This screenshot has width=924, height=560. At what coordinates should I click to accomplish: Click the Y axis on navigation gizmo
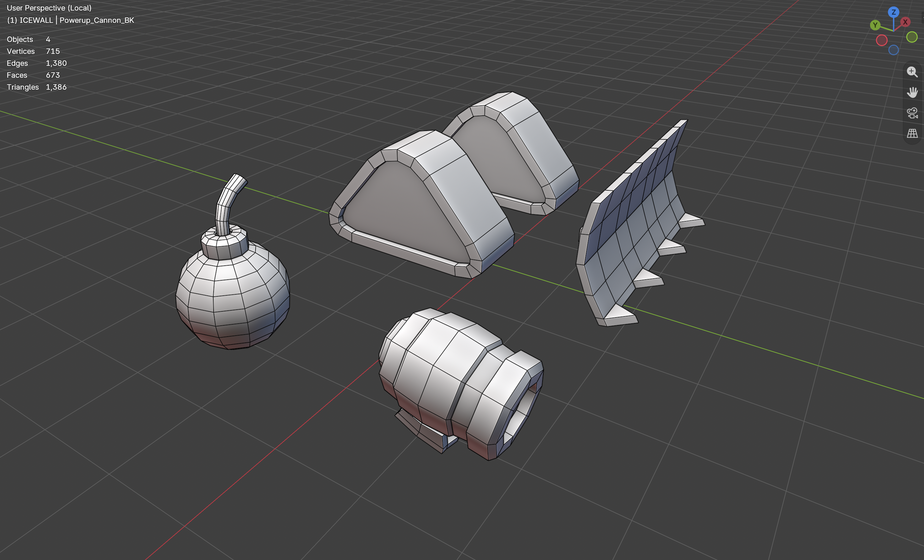click(x=875, y=25)
